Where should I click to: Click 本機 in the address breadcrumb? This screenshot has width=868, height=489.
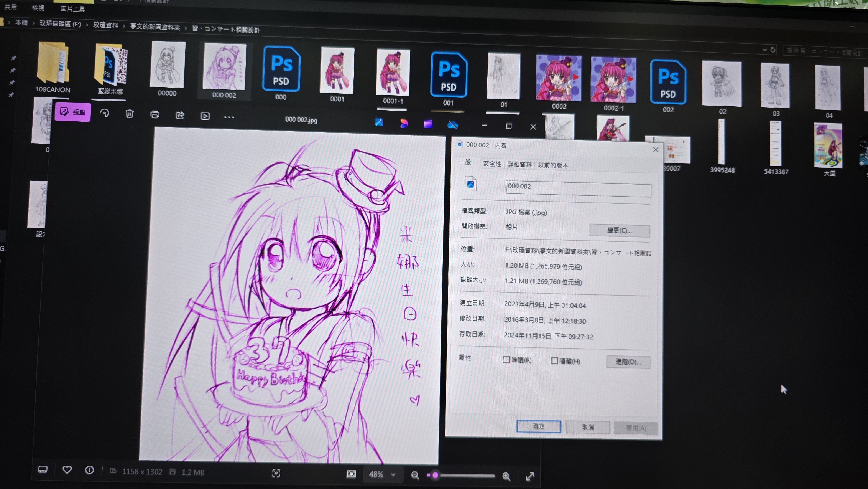click(x=21, y=23)
